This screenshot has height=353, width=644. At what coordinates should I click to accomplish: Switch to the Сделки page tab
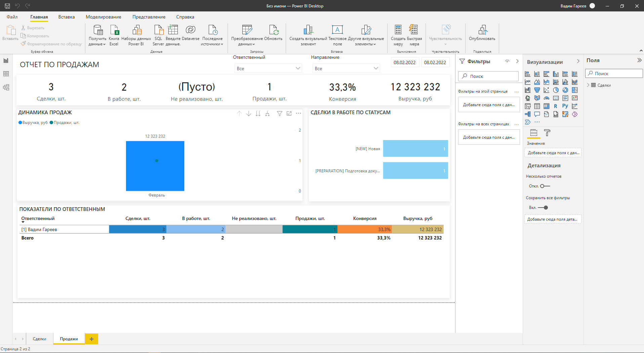tap(39, 339)
